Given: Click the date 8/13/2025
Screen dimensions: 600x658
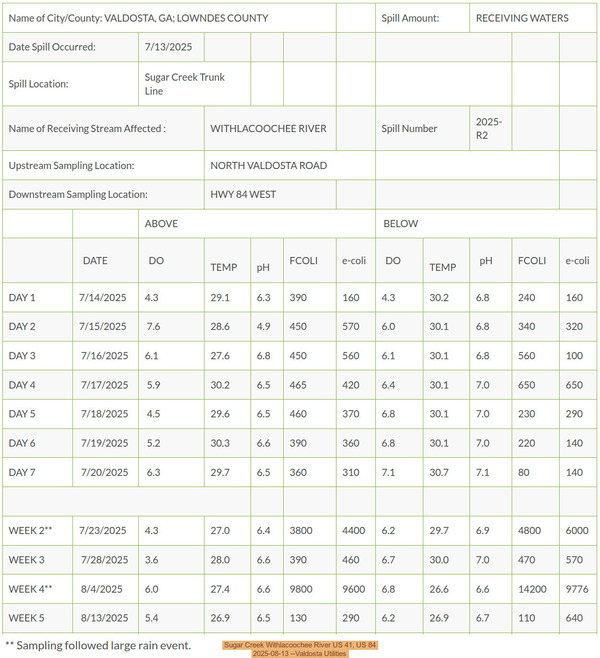Looking at the screenshot, I should (x=104, y=618).
